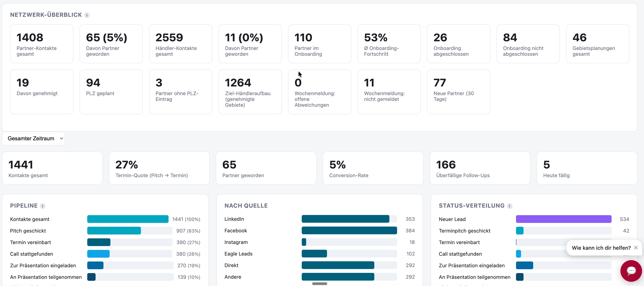Open the red chat bubble button
Screen dimensions: 644x286
click(631, 271)
